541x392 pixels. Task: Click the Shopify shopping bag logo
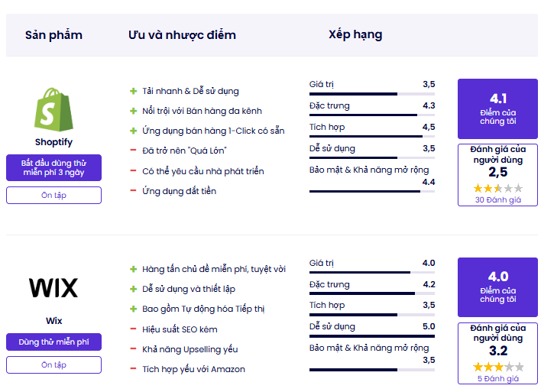click(53, 109)
